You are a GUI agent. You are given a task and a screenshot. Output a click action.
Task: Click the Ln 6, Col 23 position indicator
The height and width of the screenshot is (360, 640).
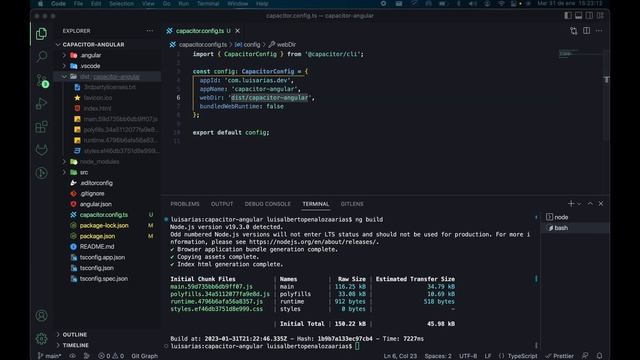[400, 356]
